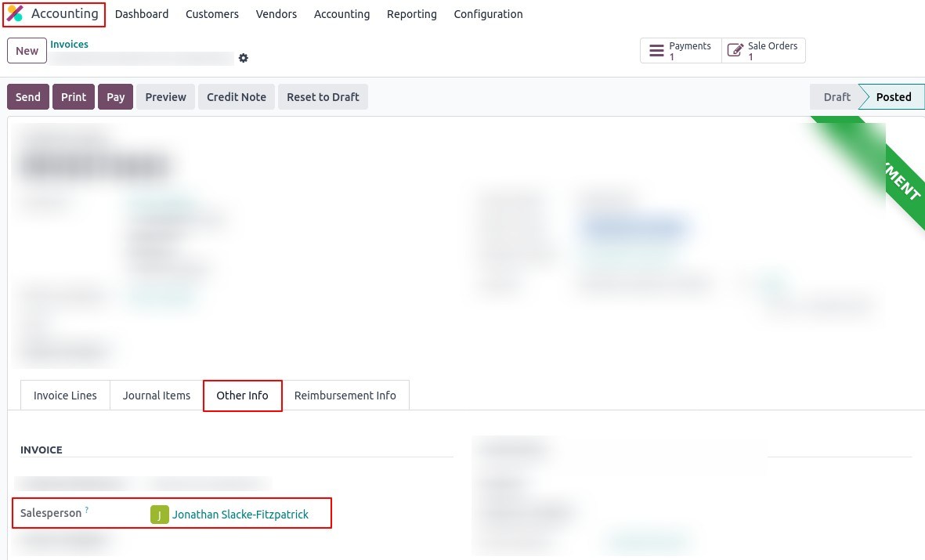Expand the Vendors menu
Viewport: 925px width, 560px height.
pos(276,14)
